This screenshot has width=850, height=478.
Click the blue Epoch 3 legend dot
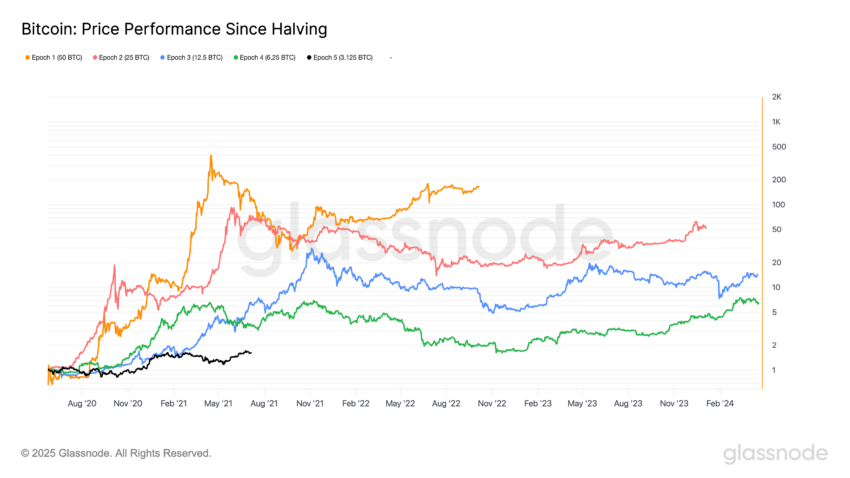(160, 58)
